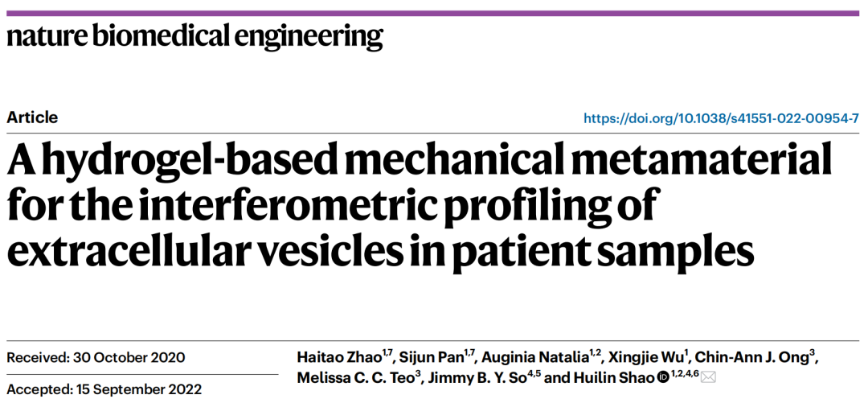Click the paper title about hydrogel-based metamaterial

coord(418,205)
